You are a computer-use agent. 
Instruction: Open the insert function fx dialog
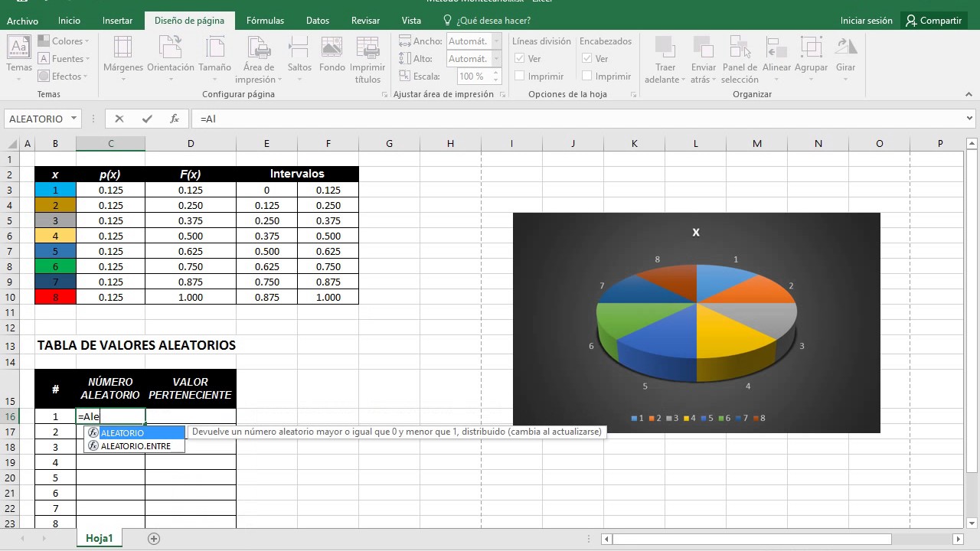175,119
